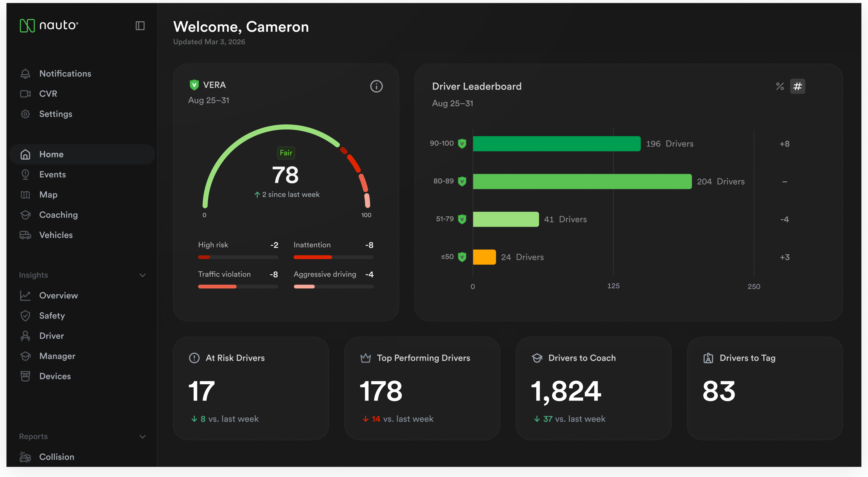Click the Collision report car icon

25,457
